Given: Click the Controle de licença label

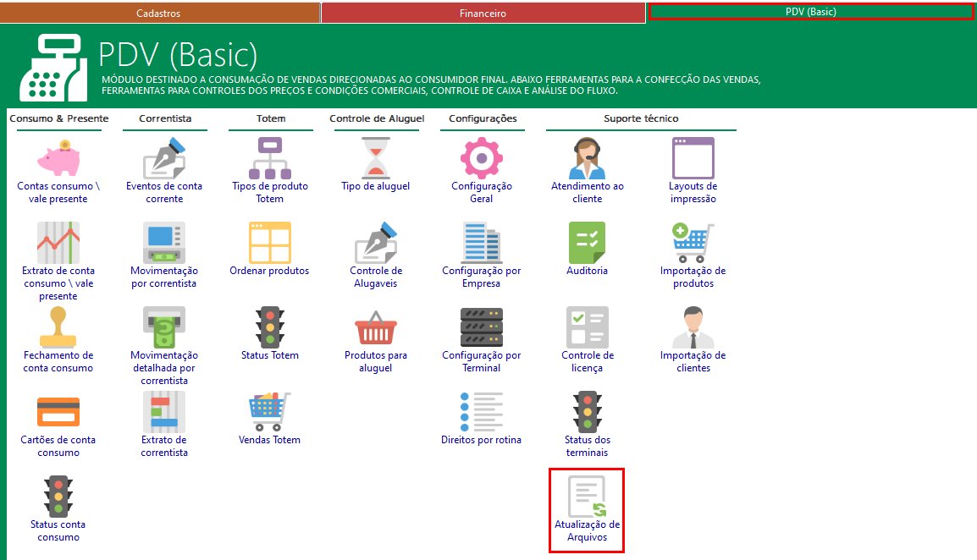Looking at the screenshot, I should [x=587, y=361].
